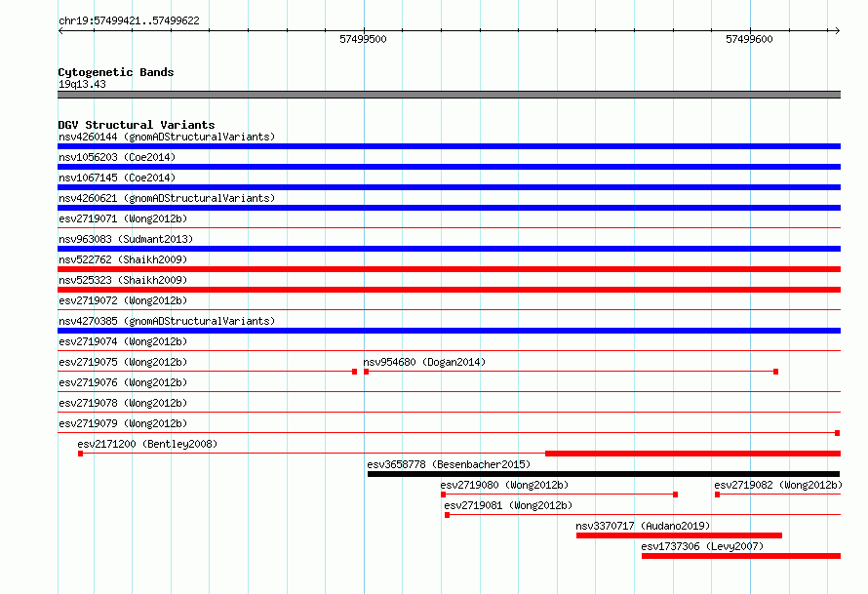
Task: Open nsv954680 (Dogan2014) label
Action: 424,362
